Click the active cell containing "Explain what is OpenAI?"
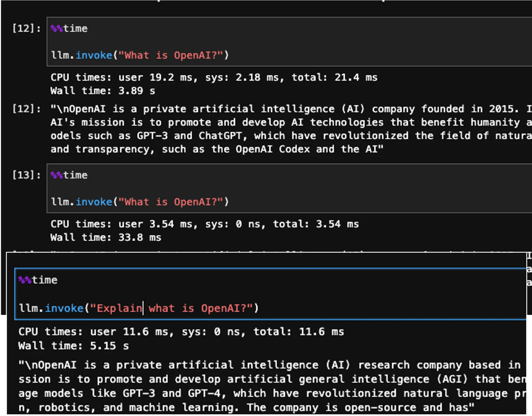The height and width of the screenshot is (416, 532). [x=270, y=294]
